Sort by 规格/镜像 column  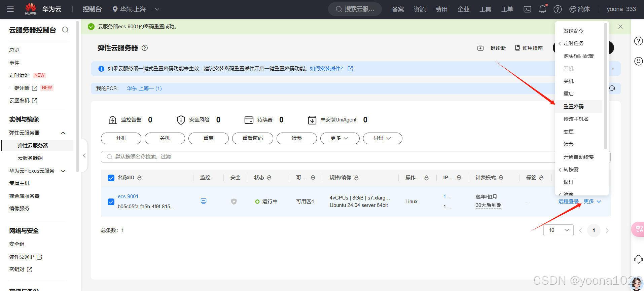click(356, 178)
